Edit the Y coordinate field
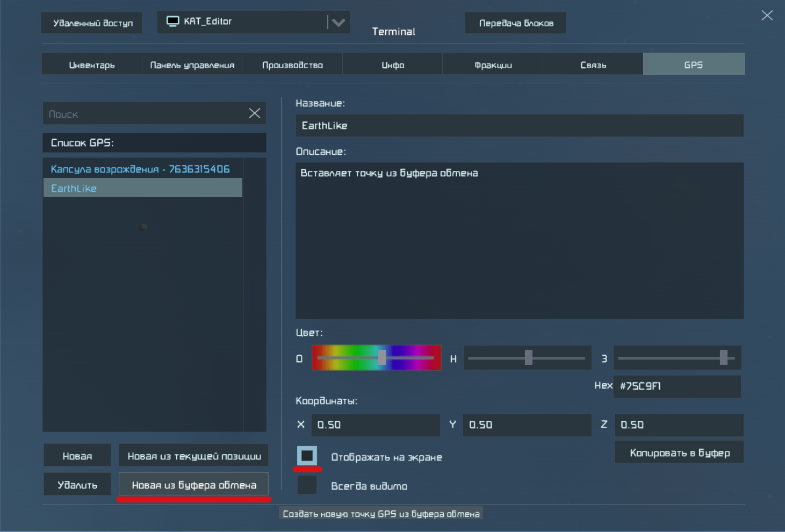This screenshot has height=532, width=785. [x=527, y=425]
